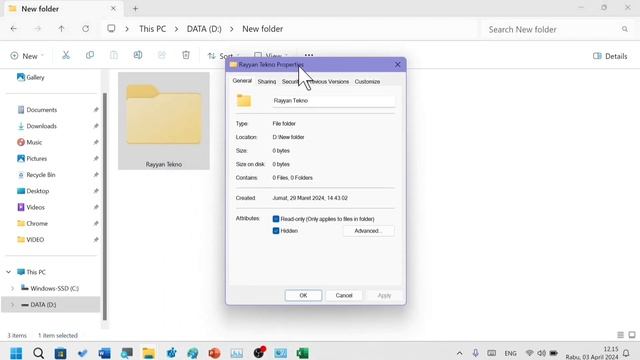640x360 pixels.
Task: Open Pictures in the sidebar
Action: (x=32, y=158)
